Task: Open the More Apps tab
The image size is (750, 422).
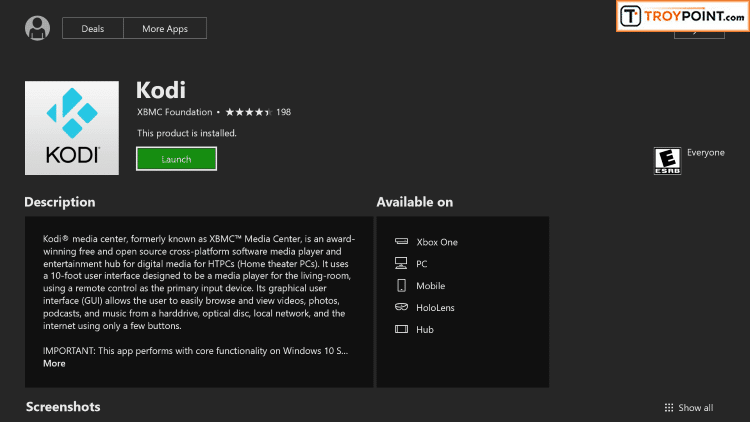Action: coord(165,28)
